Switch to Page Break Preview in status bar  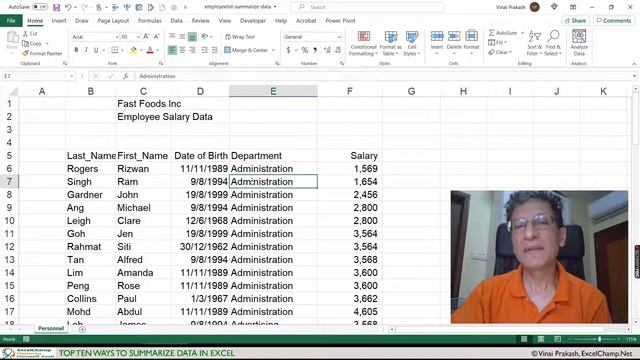557,339
